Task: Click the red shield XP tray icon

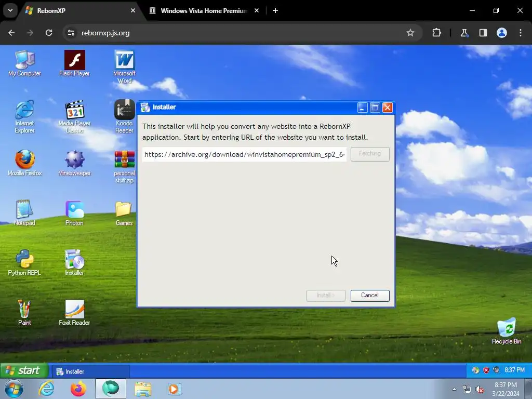Action: point(486,370)
